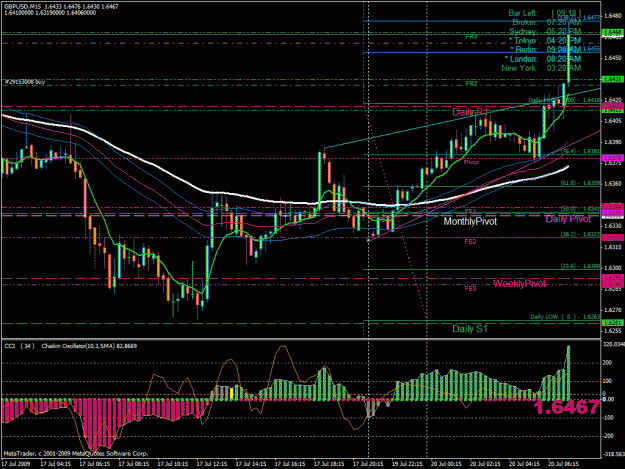The height and width of the screenshot is (469, 625).
Task: Click the 320.0346 indicator scale value
Action: point(613,344)
